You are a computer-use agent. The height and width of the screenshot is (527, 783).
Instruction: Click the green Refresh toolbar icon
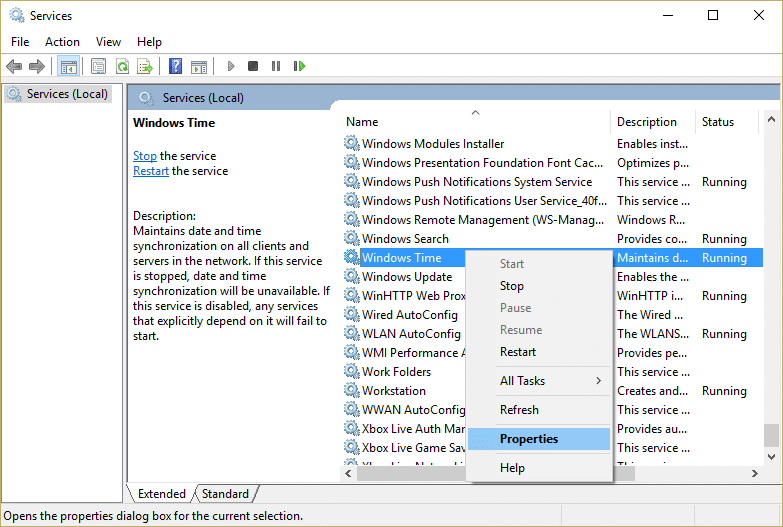122,66
